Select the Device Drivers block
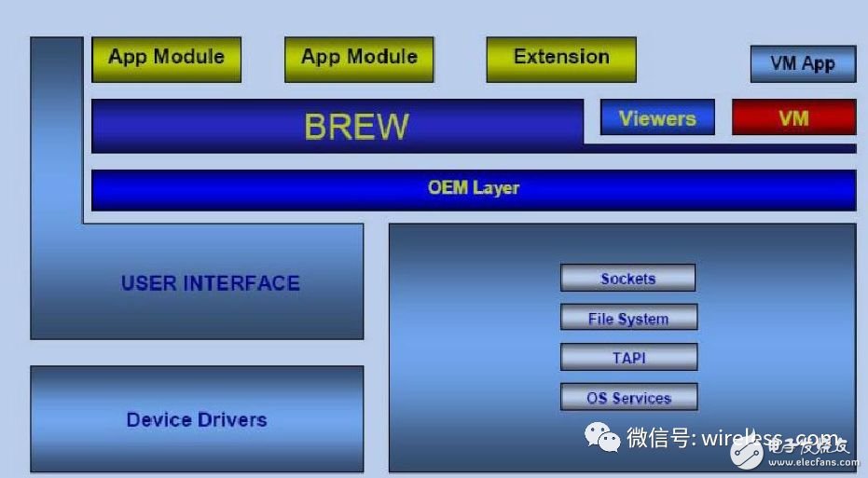The image size is (868, 478). 197,418
